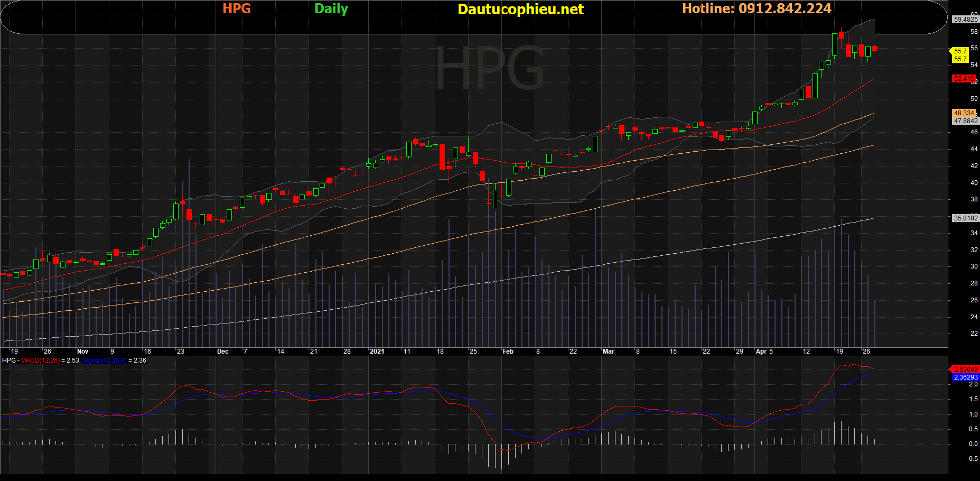Click the orange 48.334 price axis label
Viewport: 980px width, 481px height.
point(964,113)
